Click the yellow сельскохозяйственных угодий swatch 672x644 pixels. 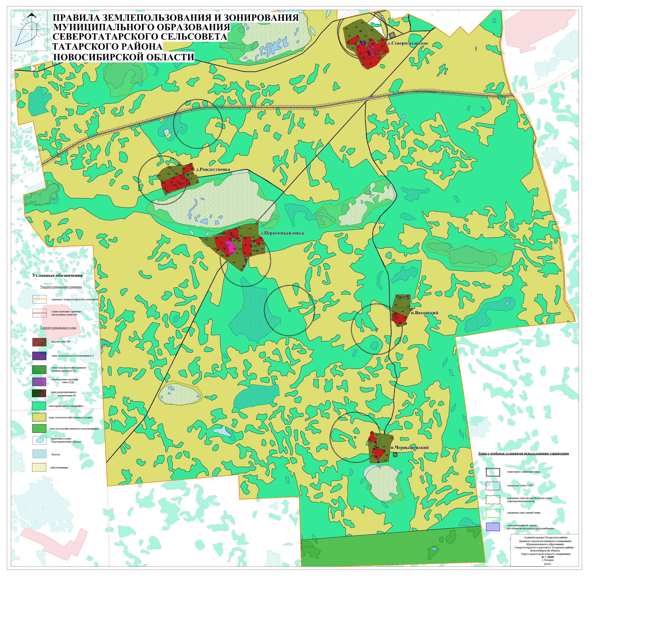(x=39, y=417)
